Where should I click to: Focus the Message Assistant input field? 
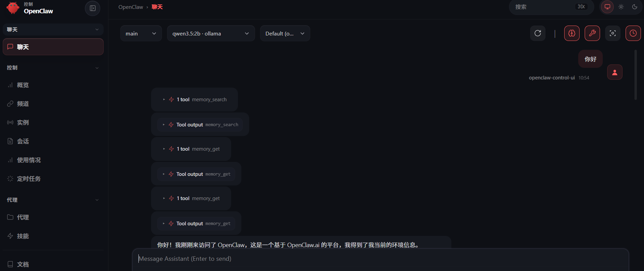pos(380,259)
